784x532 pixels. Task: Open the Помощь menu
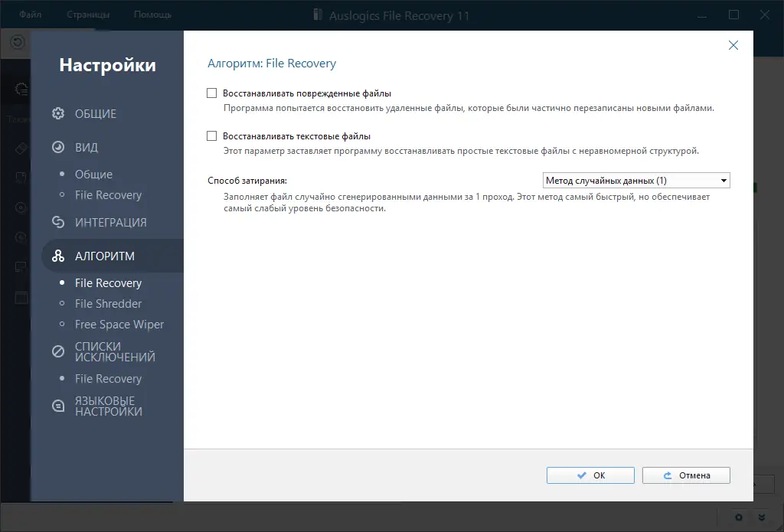152,13
